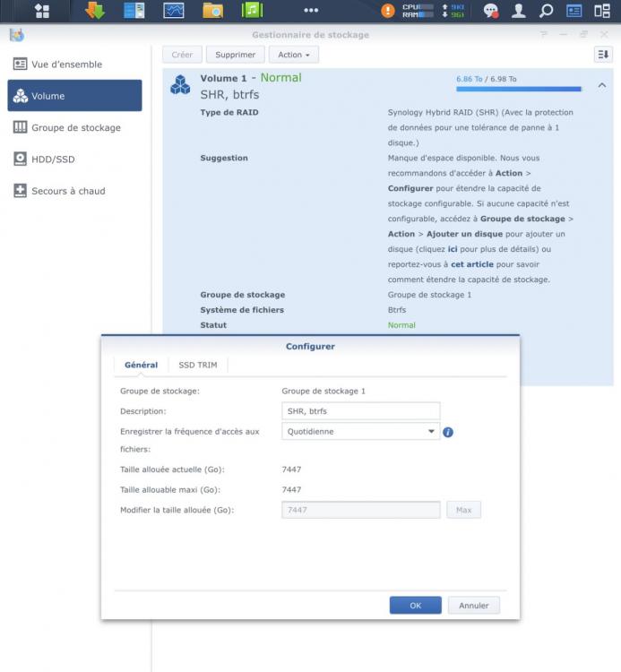Open the DSM main menu icon
Image resolution: width=621 pixels, height=672 pixels.
(41, 11)
